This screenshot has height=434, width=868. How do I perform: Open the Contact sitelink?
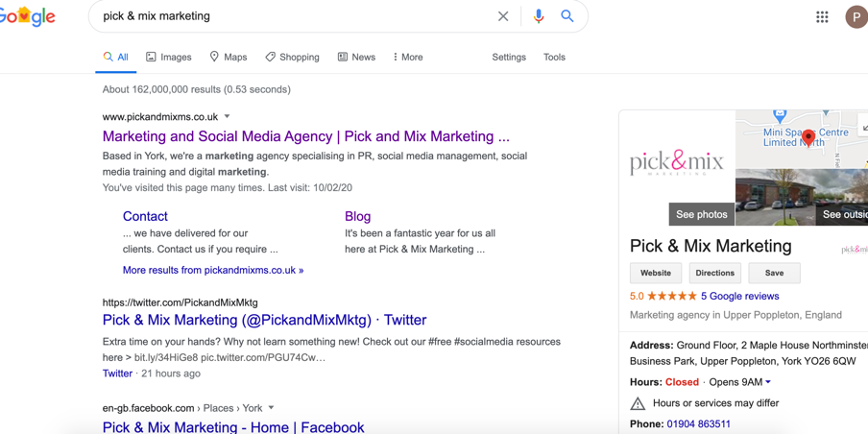(x=145, y=216)
